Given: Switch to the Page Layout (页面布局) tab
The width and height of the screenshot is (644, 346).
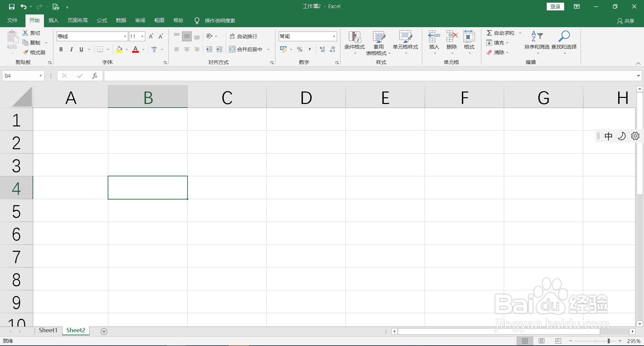Looking at the screenshot, I should (77, 20).
